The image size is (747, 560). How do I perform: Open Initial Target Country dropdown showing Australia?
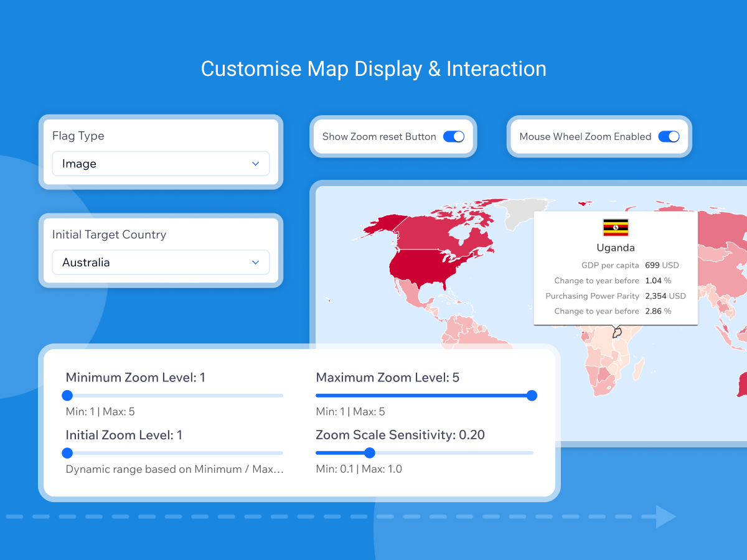[x=161, y=263]
